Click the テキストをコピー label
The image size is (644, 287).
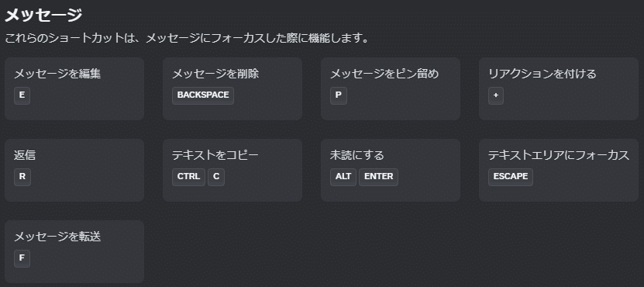point(215,155)
